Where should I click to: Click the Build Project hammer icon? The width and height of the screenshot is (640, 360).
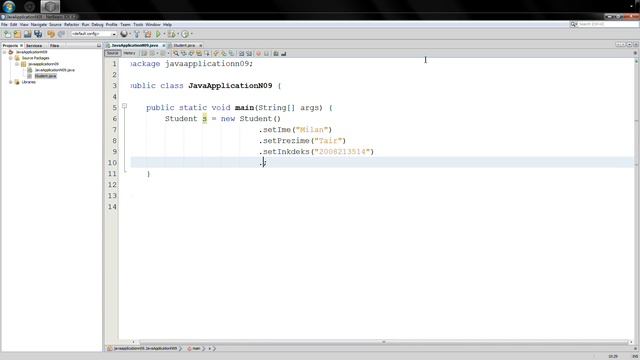(x=137, y=34)
